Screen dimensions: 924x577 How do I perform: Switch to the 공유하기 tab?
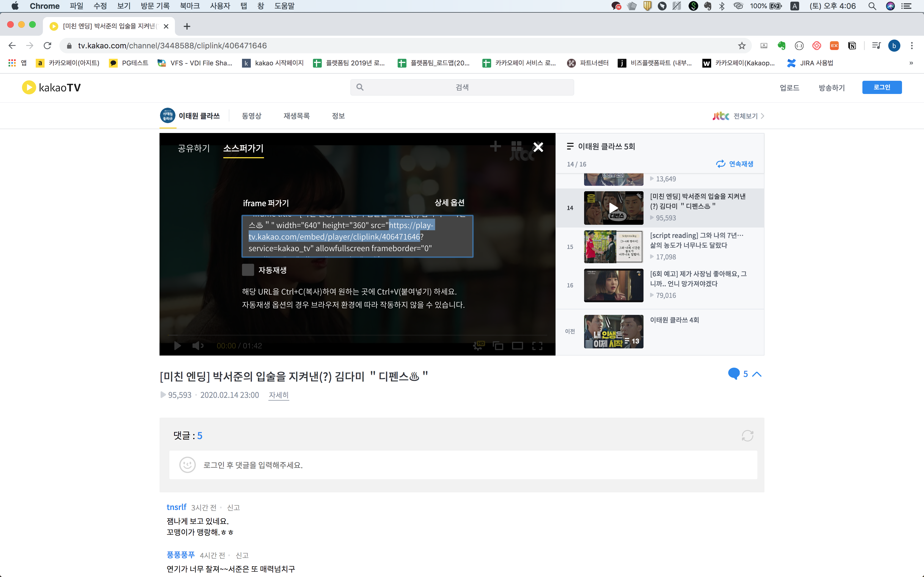[194, 148]
